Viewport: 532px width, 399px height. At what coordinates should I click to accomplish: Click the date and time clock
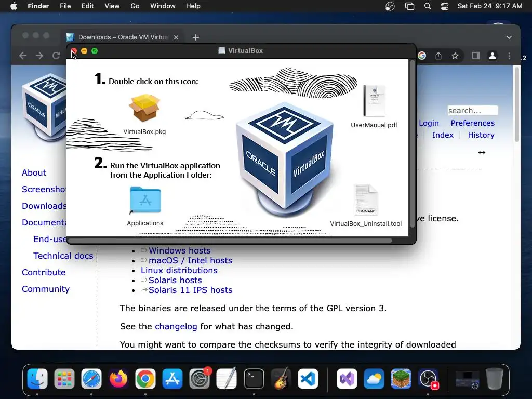click(x=489, y=6)
